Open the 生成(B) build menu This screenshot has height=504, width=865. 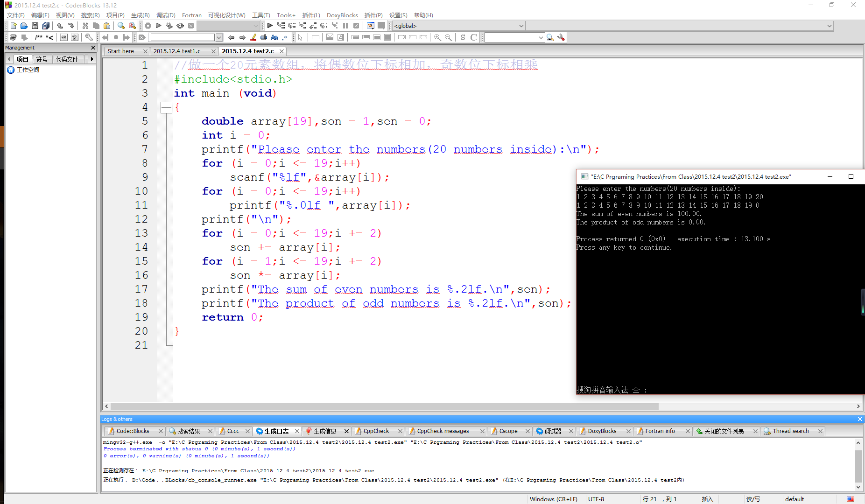(140, 15)
